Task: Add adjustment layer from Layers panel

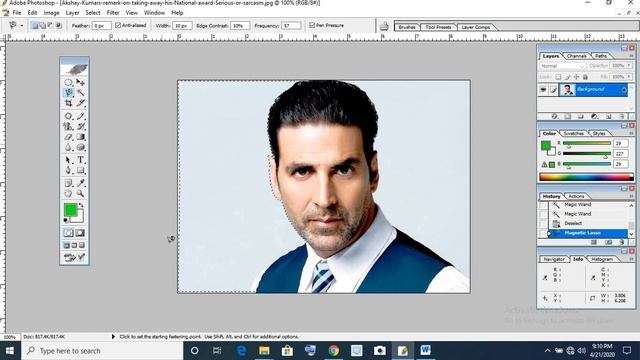Action: coord(595,116)
